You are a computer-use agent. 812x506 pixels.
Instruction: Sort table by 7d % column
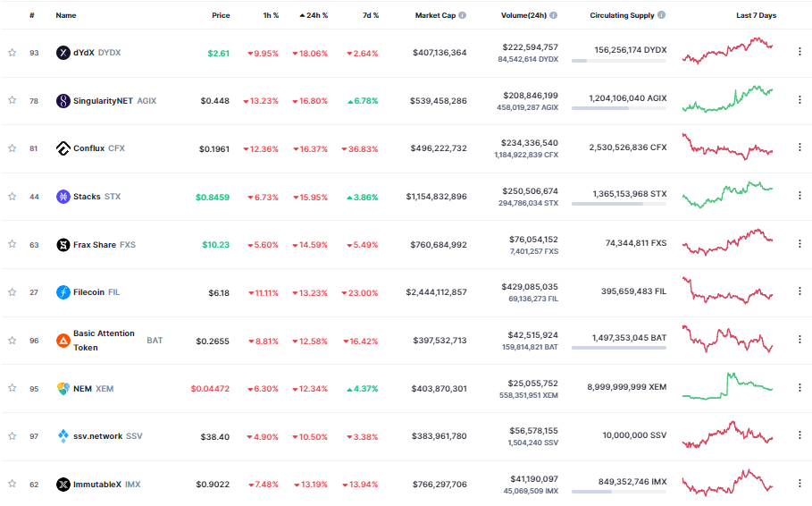pos(371,15)
